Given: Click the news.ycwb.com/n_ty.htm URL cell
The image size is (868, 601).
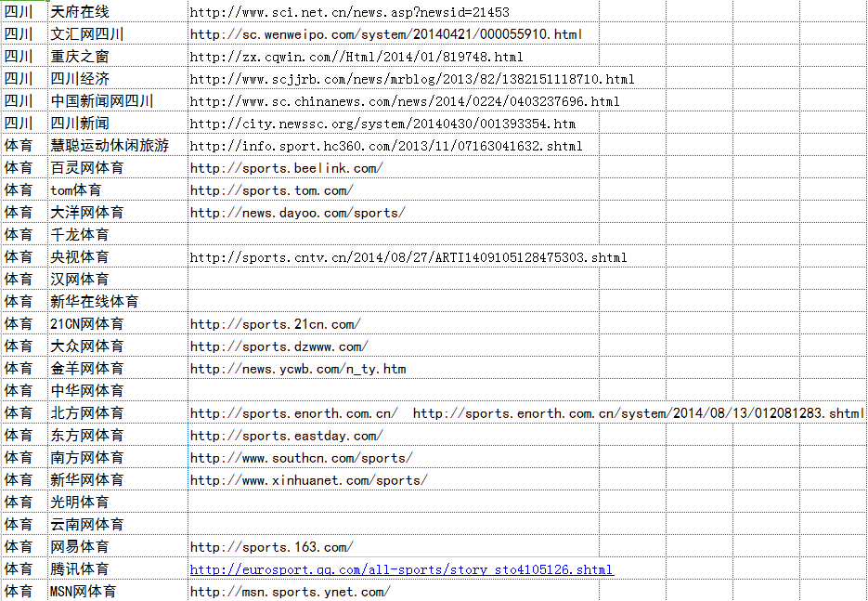Looking at the screenshot, I should [x=394, y=368].
